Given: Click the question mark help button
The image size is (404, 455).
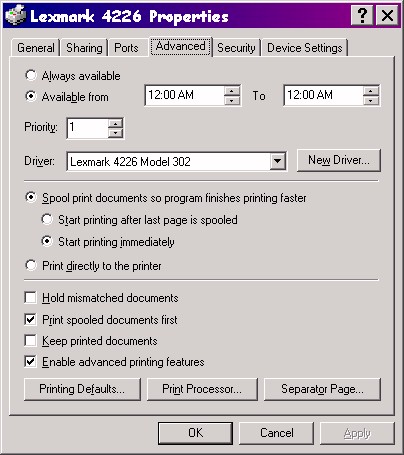Looking at the screenshot, I should tap(362, 15).
